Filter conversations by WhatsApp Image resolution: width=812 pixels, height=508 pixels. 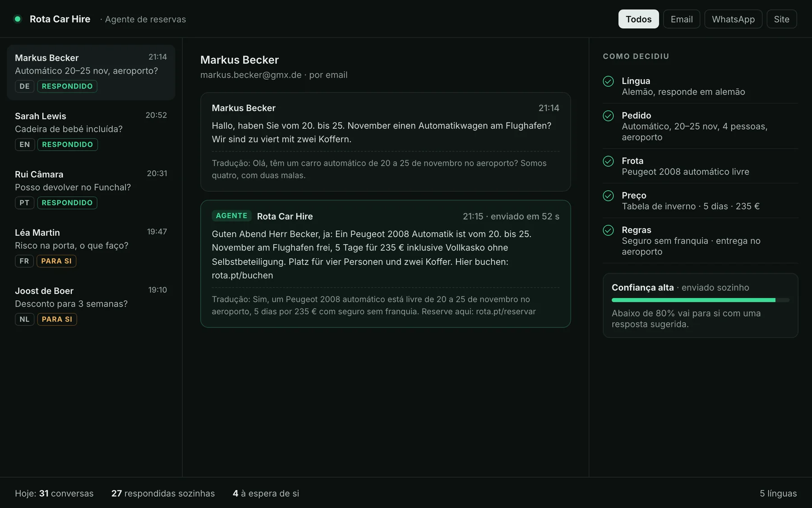[x=733, y=19]
